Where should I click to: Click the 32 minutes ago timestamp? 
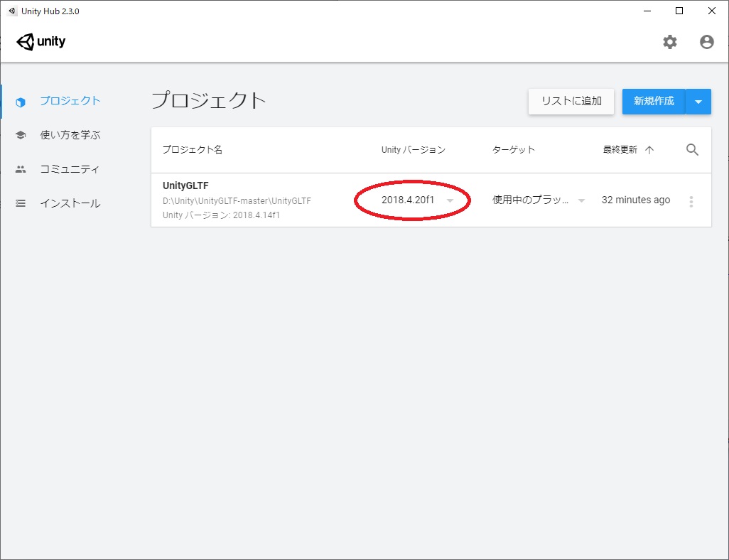(635, 200)
